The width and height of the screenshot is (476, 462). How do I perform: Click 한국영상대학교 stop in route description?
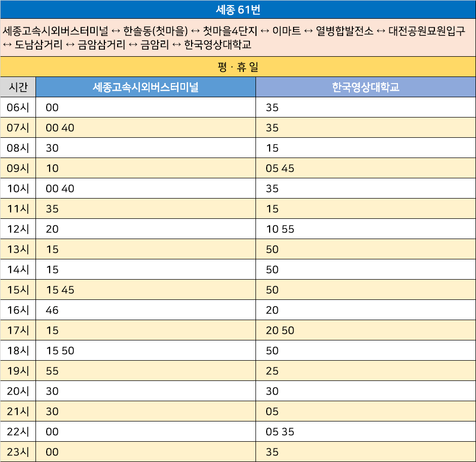(217, 45)
